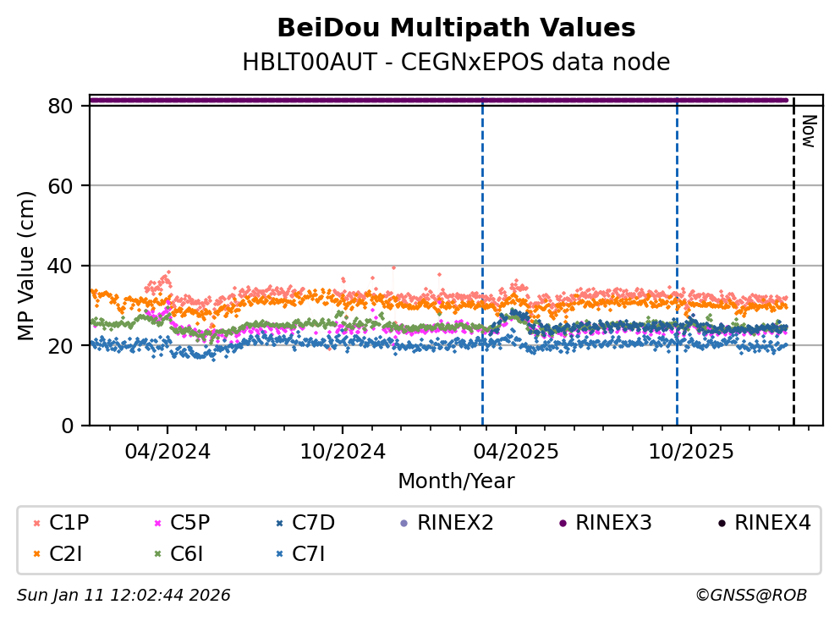Select the 10/2025 x-axis tick label

coord(689,451)
